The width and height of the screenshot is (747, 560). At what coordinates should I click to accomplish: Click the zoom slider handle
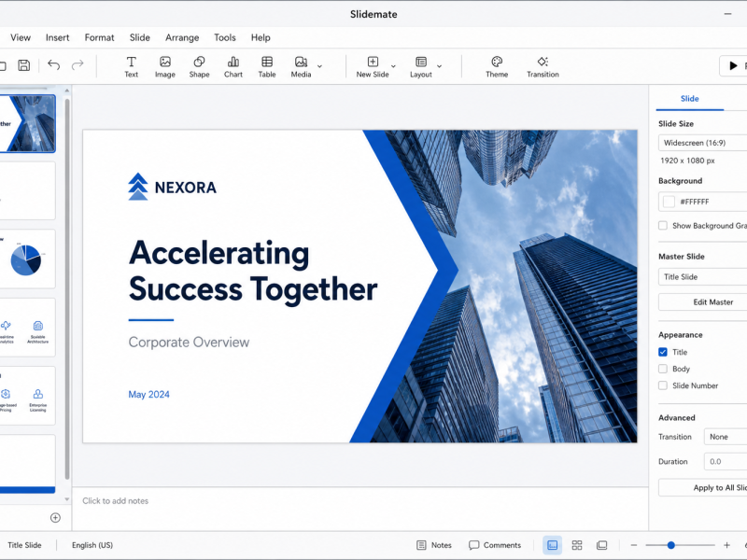point(670,545)
